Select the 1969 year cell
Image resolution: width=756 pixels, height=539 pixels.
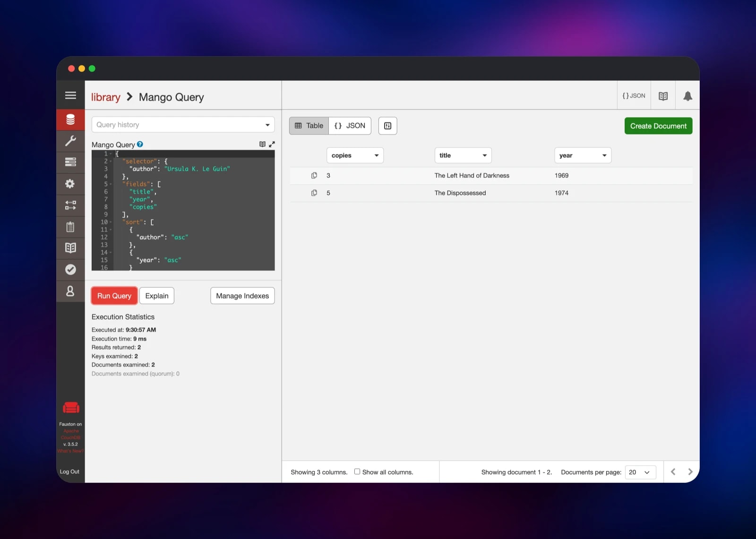561,176
